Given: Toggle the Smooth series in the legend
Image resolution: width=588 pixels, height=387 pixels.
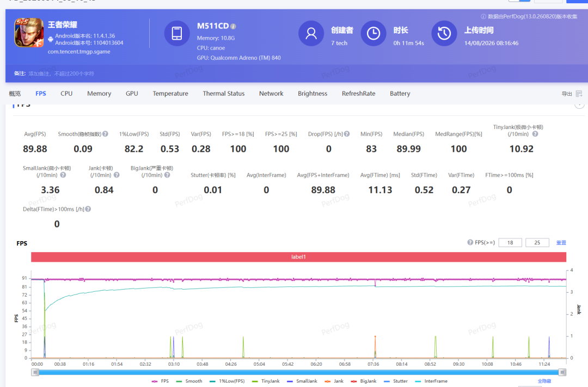Looking at the screenshot, I should tap(189, 381).
